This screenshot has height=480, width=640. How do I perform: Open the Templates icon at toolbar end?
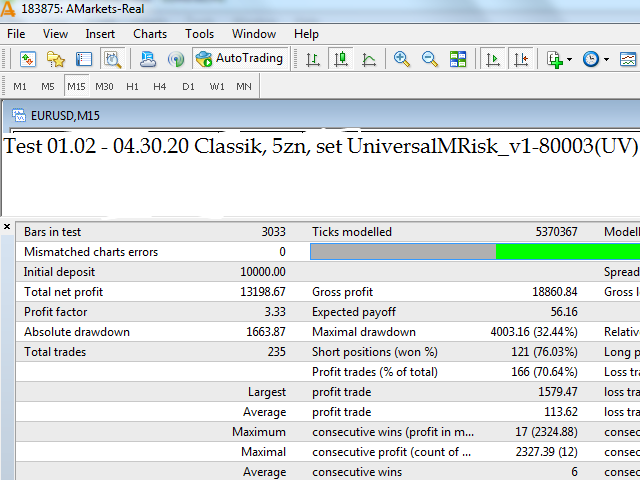click(x=628, y=60)
